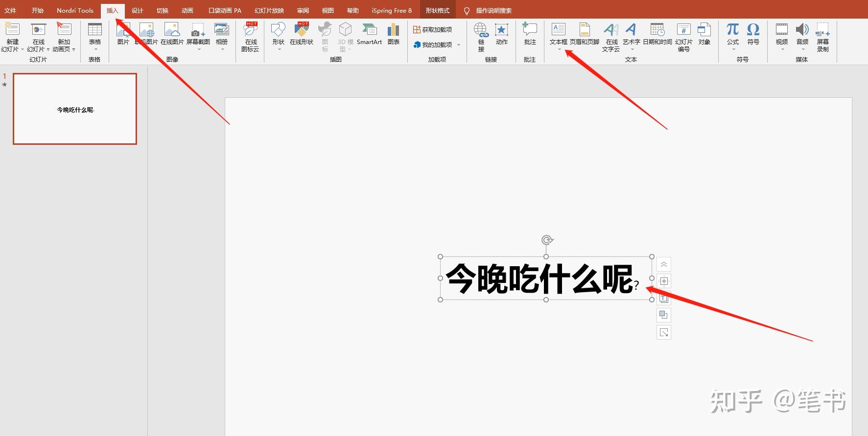Switch to the 形状格式 tab

pos(437,10)
